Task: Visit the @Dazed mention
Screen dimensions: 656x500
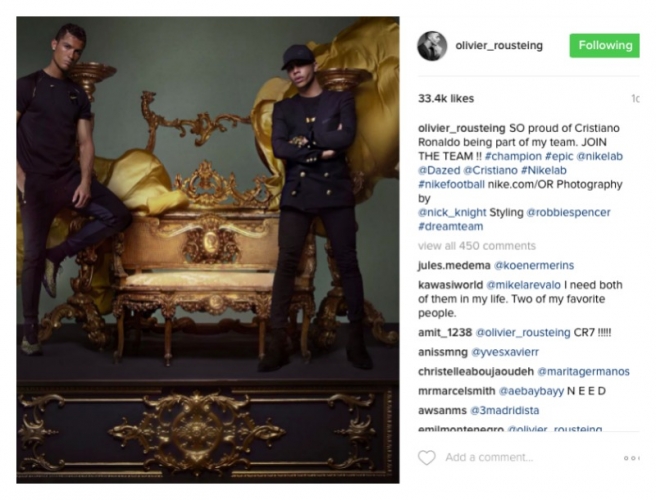Action: [439, 170]
